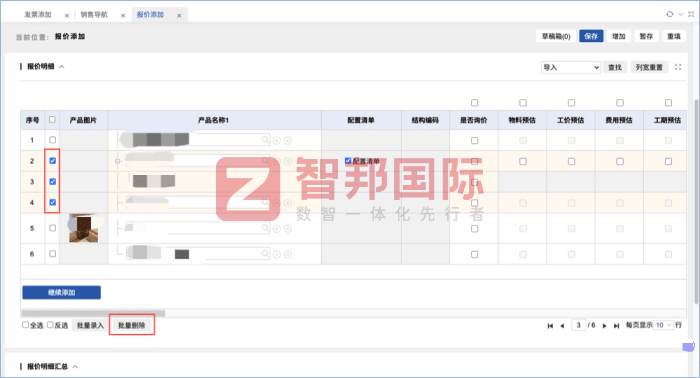Close the 发票添加 tab

coord(67,16)
